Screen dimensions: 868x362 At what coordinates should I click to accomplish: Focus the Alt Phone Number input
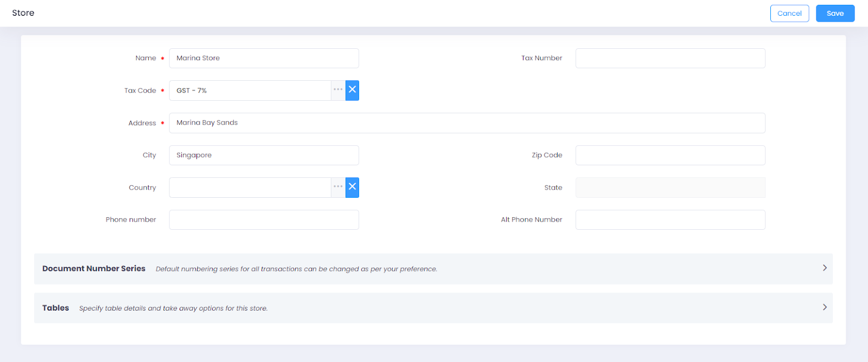[670, 219]
